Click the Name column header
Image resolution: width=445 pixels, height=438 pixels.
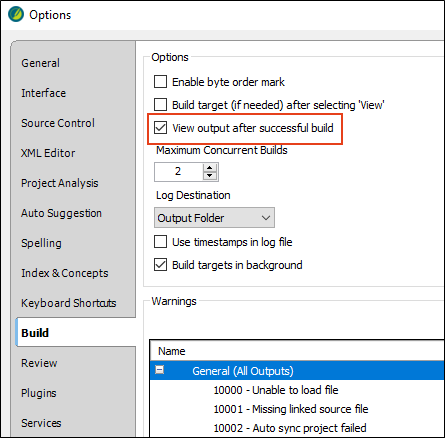pyautogui.click(x=297, y=351)
